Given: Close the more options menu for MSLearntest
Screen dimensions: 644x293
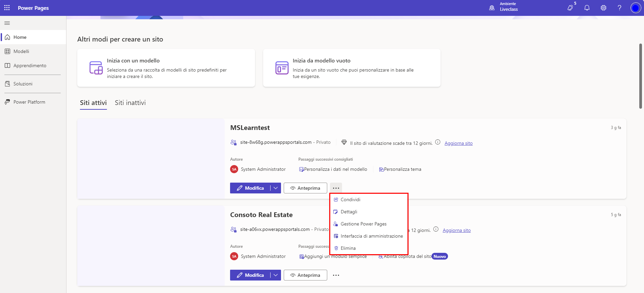Looking at the screenshot, I should [x=336, y=188].
